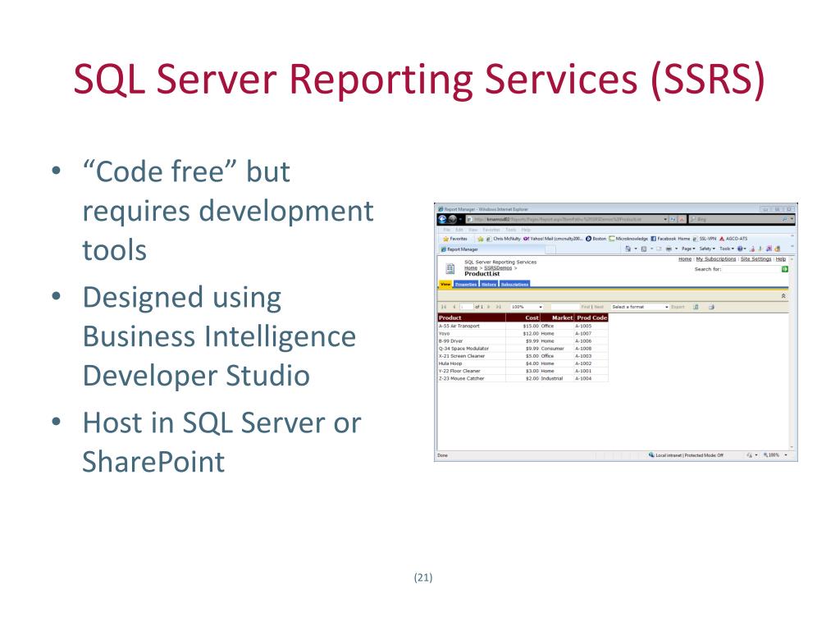Click the address bar URL field

[x=567, y=219]
